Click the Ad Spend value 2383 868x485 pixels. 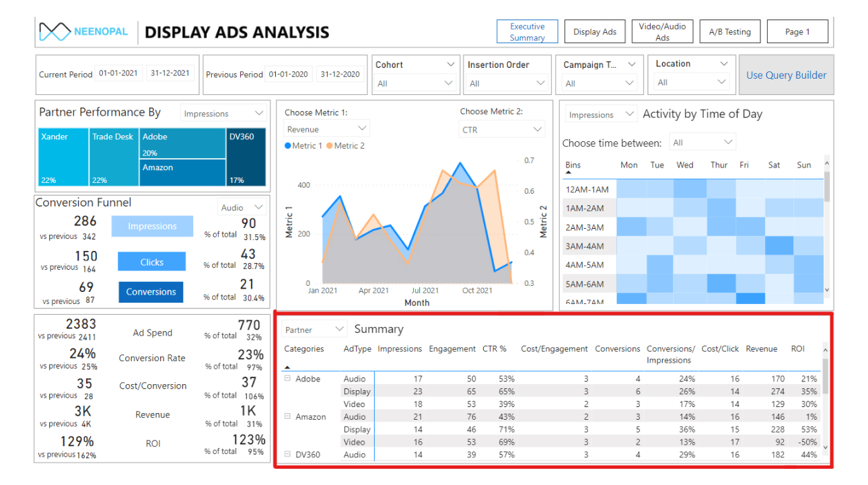coord(81,324)
